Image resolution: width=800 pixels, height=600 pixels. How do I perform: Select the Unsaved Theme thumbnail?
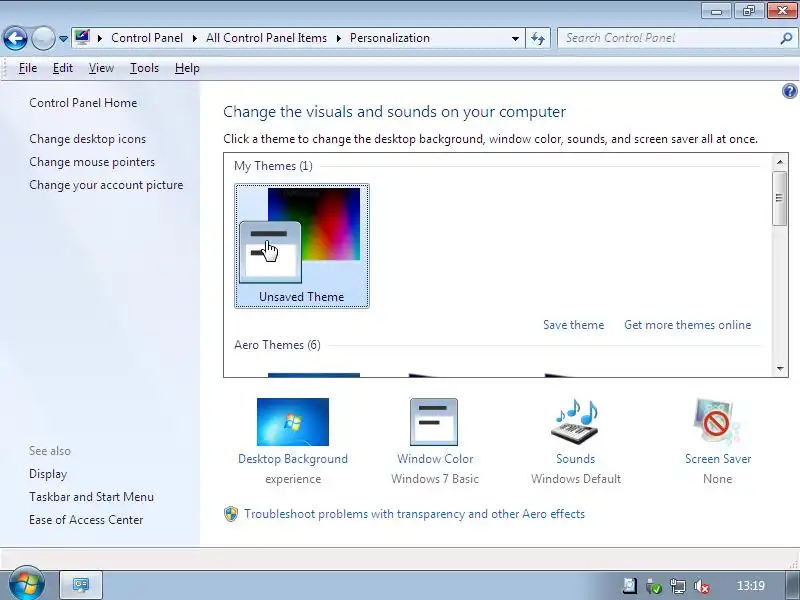(x=302, y=246)
